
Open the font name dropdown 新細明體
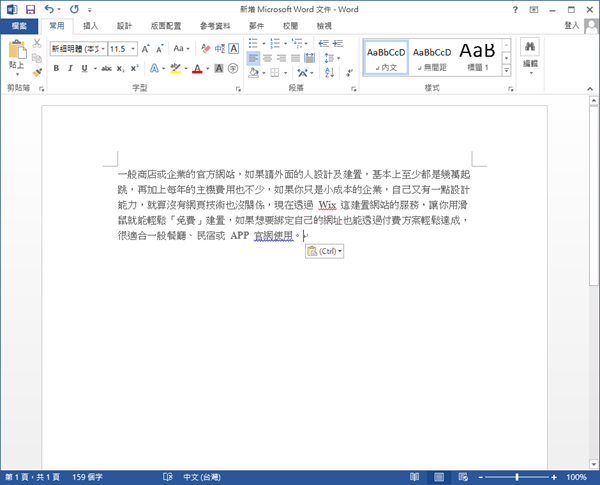pos(76,48)
